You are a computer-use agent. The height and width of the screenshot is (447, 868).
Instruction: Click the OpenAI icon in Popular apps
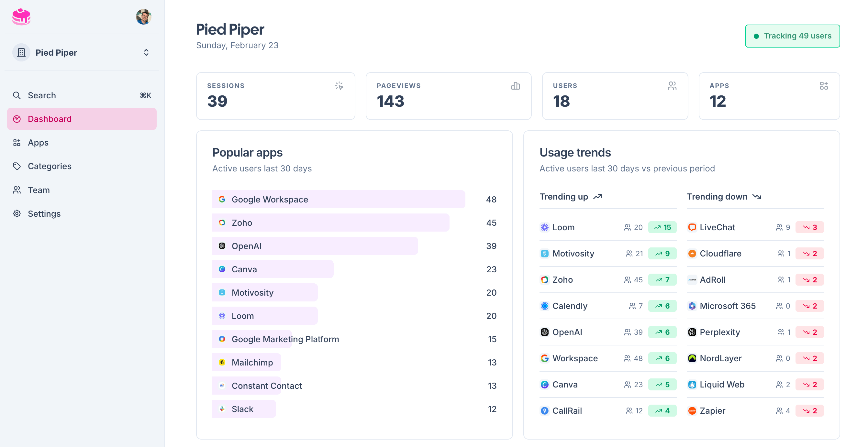222,246
